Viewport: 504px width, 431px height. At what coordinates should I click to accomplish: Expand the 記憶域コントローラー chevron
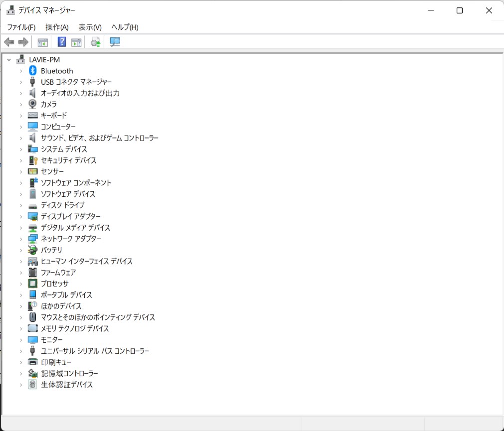point(21,374)
